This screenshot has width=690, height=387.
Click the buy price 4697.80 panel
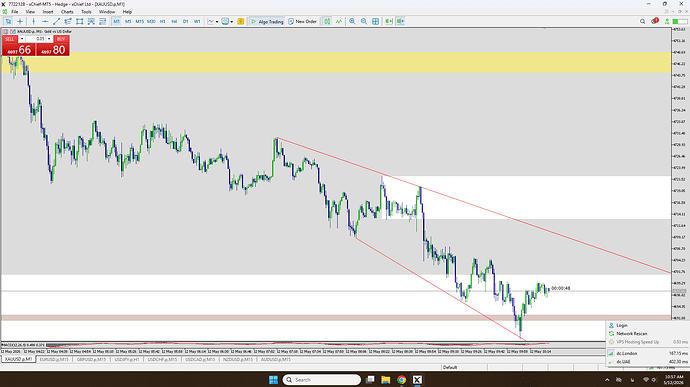(52, 50)
